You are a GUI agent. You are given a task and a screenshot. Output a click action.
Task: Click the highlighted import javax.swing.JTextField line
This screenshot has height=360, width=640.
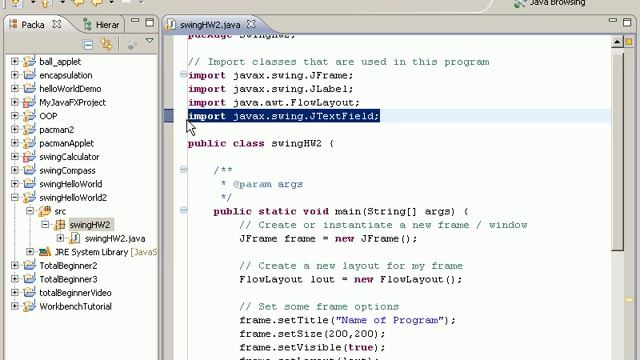click(x=284, y=116)
